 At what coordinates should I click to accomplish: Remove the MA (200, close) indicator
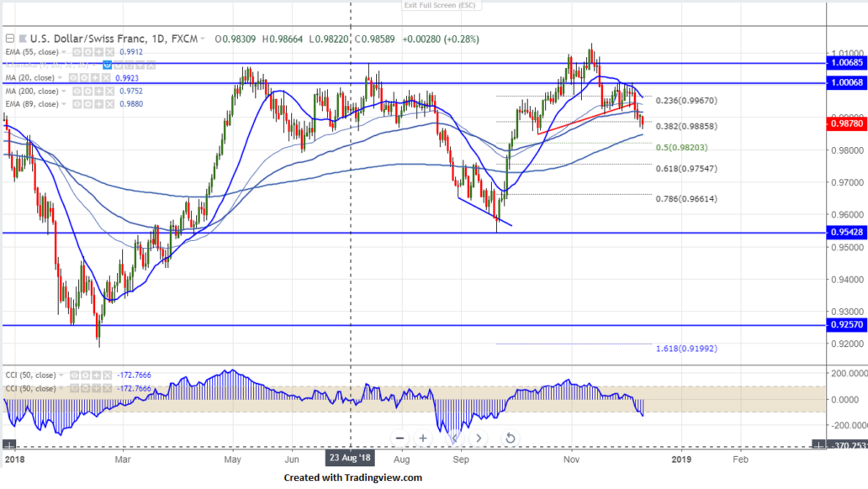[110, 91]
